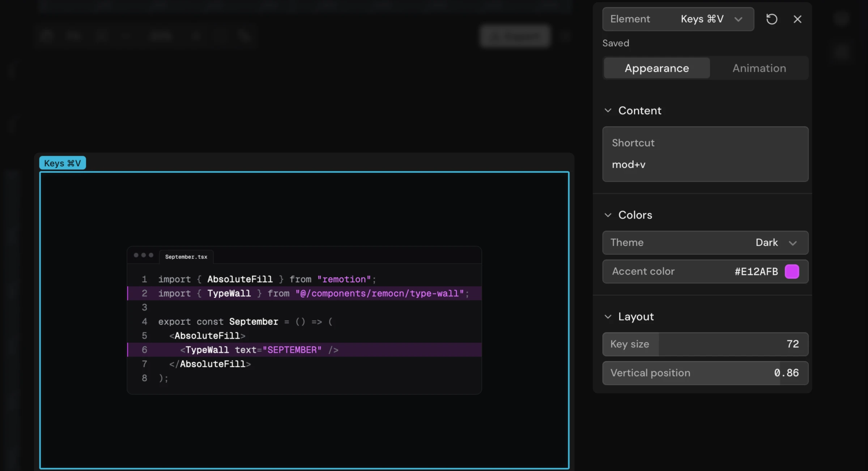Screen dimensions: 868x471
Task: Open the purple Accent color swatch
Action: click(792, 271)
